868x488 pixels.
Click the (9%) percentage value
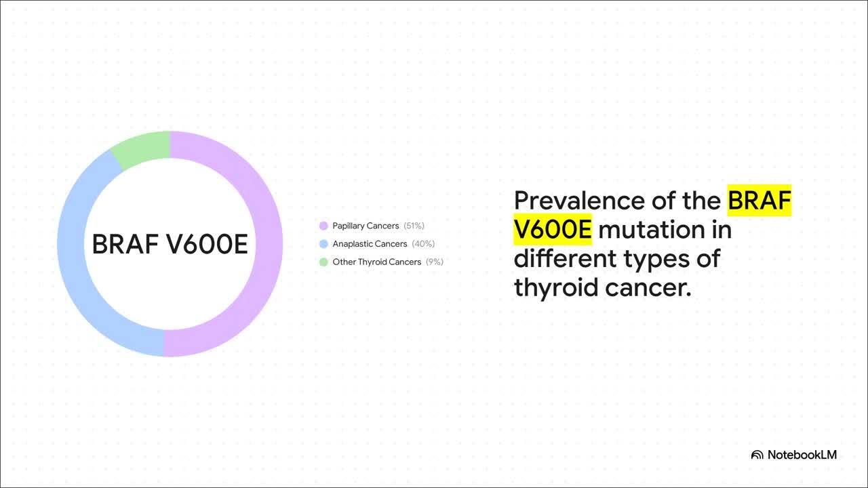434,262
